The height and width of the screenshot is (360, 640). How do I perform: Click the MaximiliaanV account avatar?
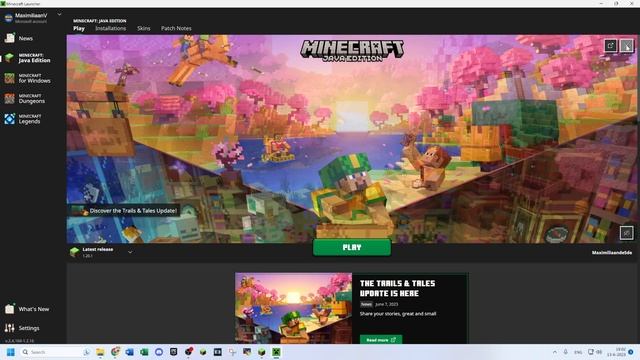[x=9, y=18]
